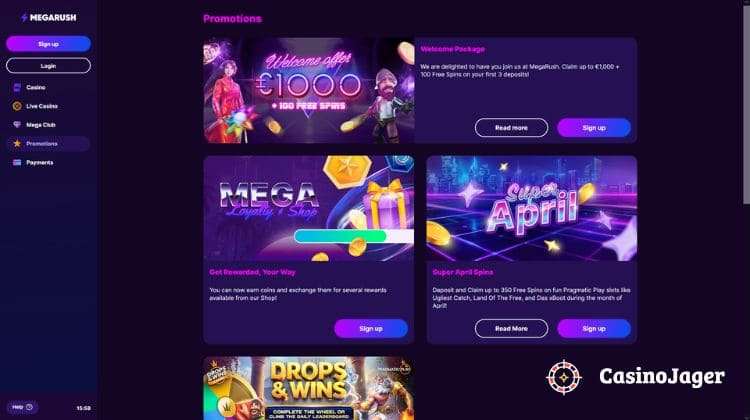Click the Drops & Wins banner image
Viewport: 750px width, 420px height.
(309, 388)
